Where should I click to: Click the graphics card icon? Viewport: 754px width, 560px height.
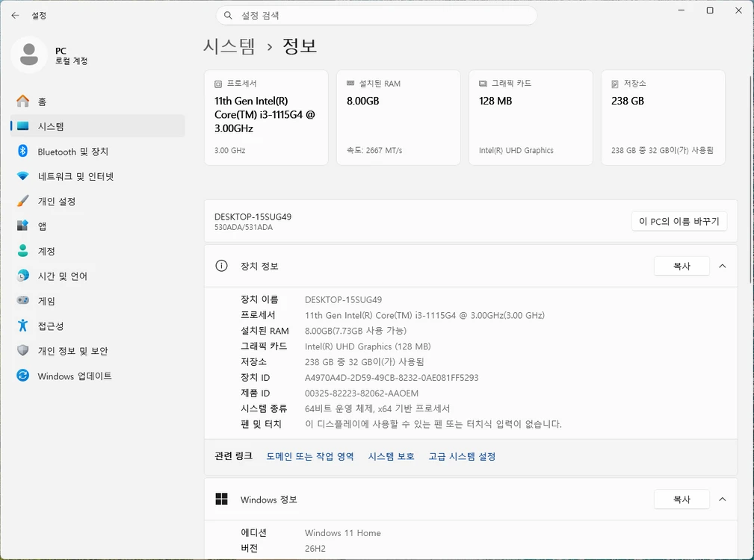click(x=483, y=84)
